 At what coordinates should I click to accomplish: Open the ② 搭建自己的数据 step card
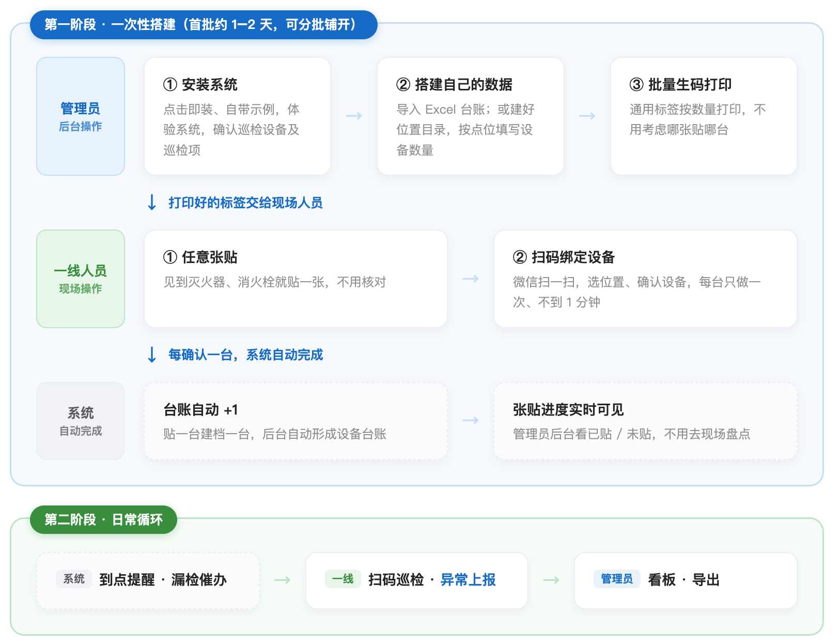470,116
